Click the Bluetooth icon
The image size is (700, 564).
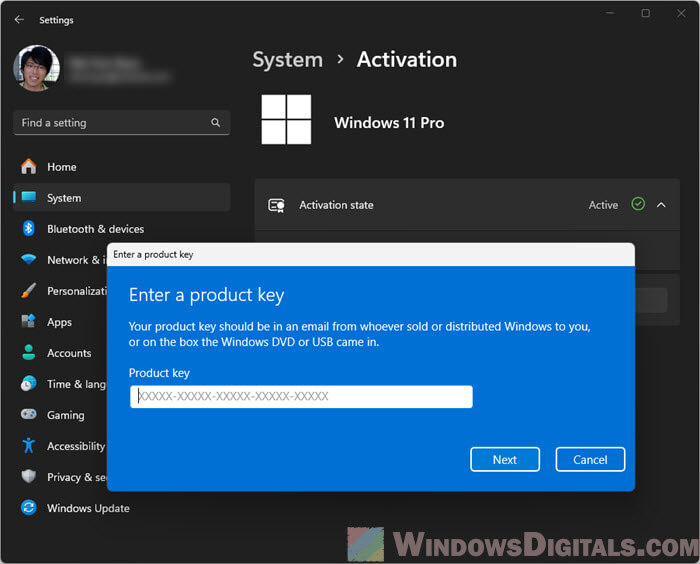coord(29,228)
